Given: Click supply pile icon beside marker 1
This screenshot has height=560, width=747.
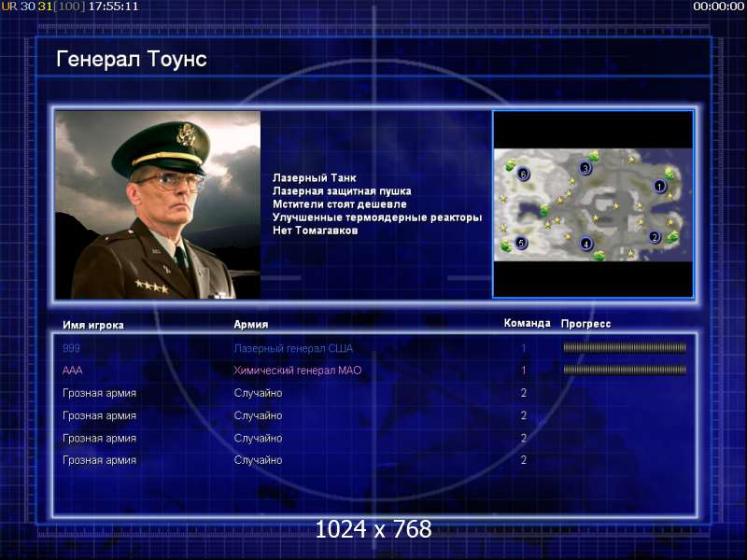Looking at the screenshot, I should 669,173.
